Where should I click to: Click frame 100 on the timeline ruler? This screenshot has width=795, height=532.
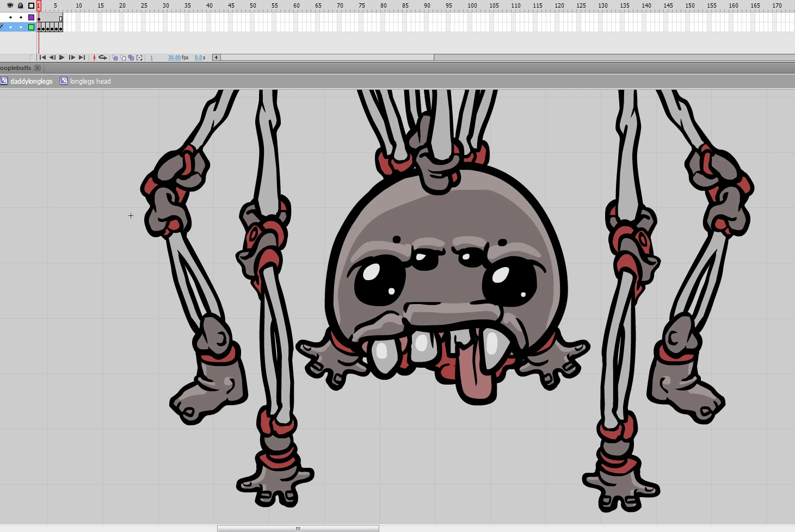472,5
